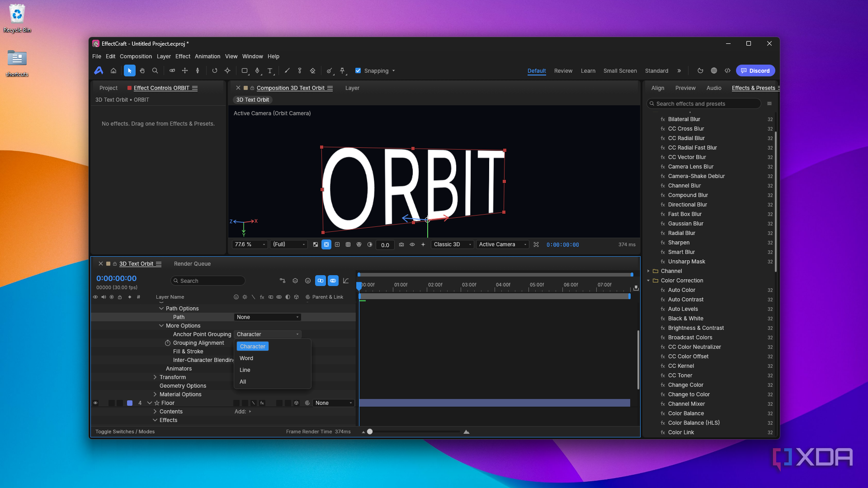
Task: Select the Orbit camera tool
Action: click(x=172, y=70)
